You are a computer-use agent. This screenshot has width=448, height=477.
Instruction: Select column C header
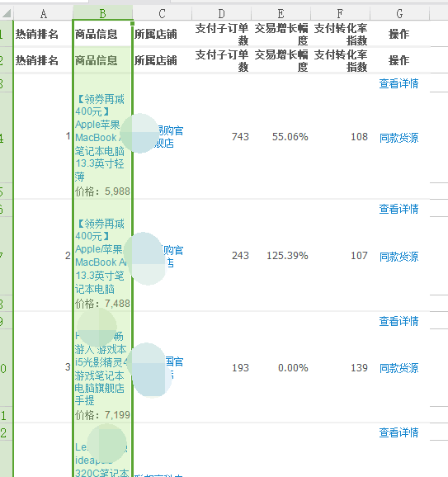pos(162,14)
